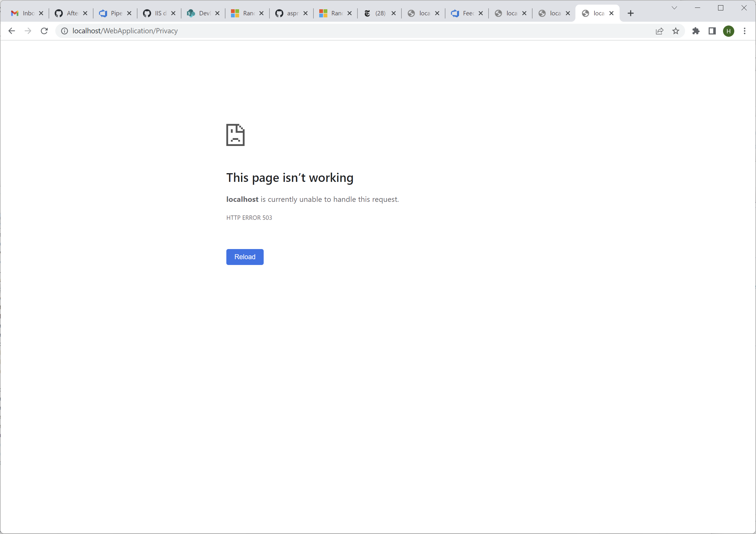The width and height of the screenshot is (756, 534).
Task: Click the browser back navigation arrow
Action: tap(12, 31)
